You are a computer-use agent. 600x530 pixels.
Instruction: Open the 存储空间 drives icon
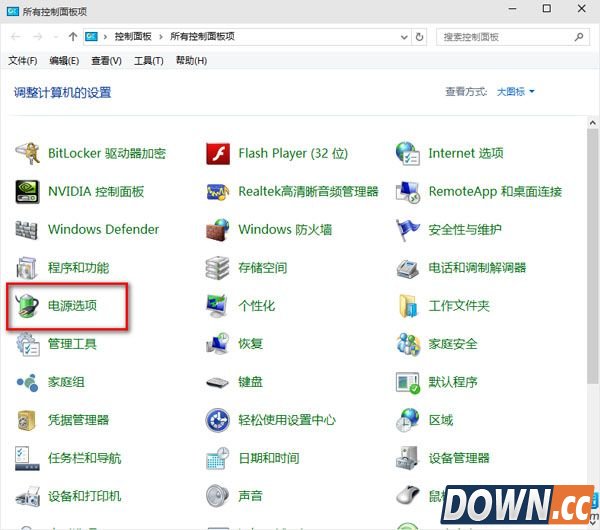(217, 267)
